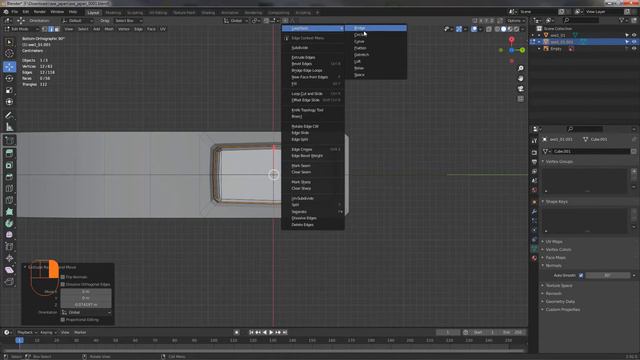
Task: Select the Annotate pencil tool
Action: (x=9, y=116)
